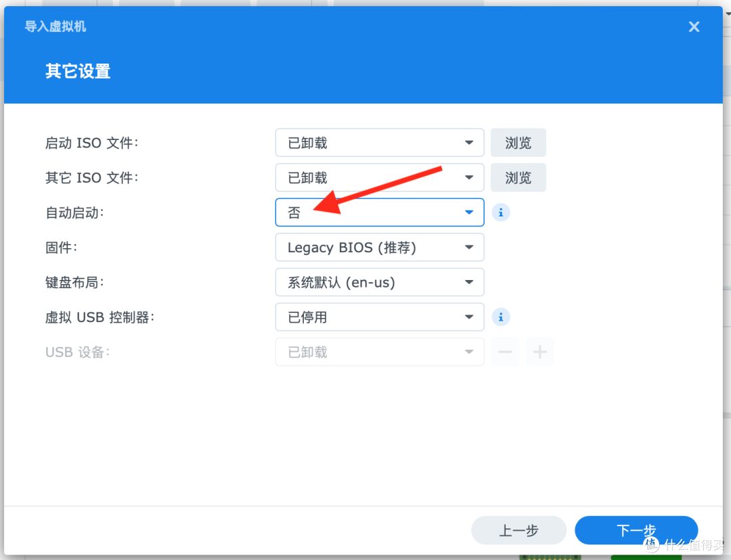The height and width of the screenshot is (560, 731).
Task: Click the info icon beside 虚拟 USB 控制器
Action: [501, 317]
